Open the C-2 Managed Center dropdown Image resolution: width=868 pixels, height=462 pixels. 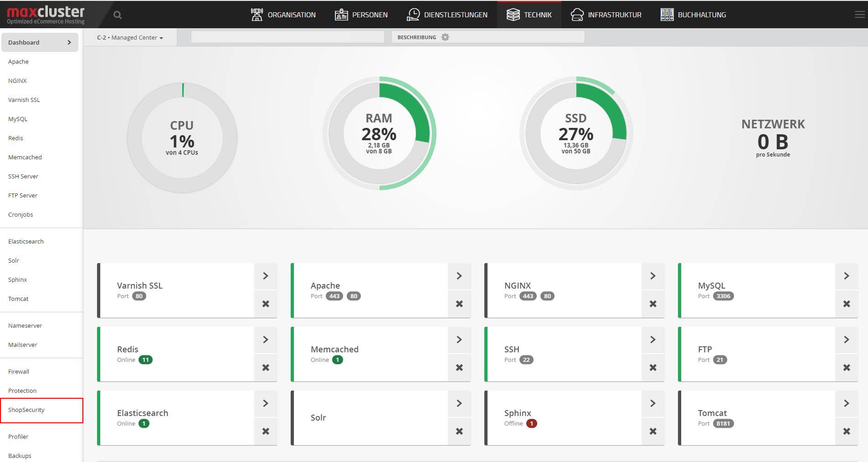coord(130,37)
